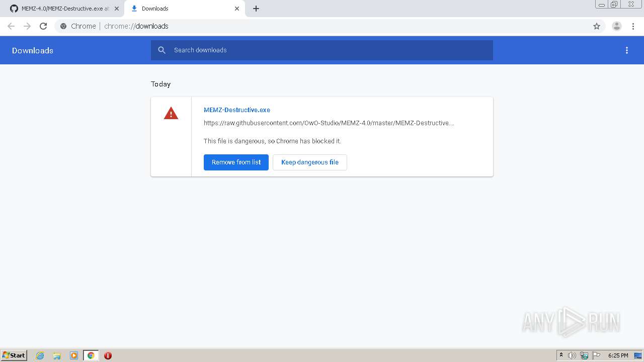This screenshot has height=362, width=644.
Task: Click the volume speaker tray icon
Action: pyautogui.click(x=572, y=355)
